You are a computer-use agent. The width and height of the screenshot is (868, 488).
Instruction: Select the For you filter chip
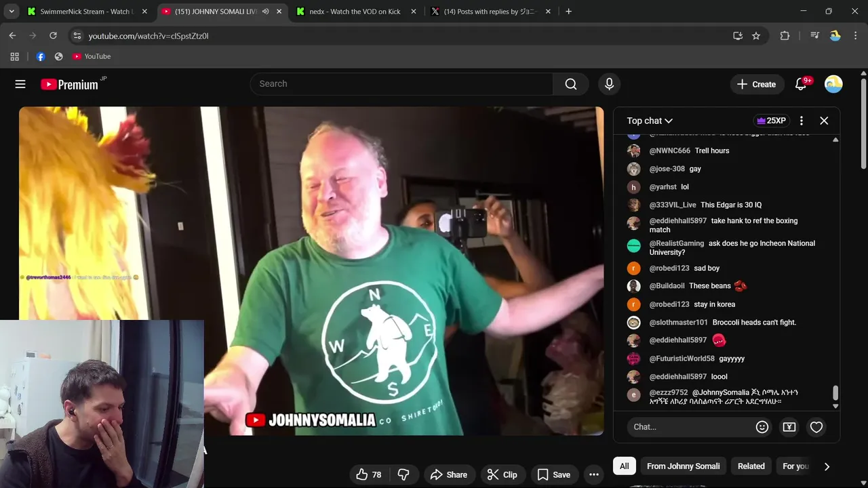(x=795, y=466)
